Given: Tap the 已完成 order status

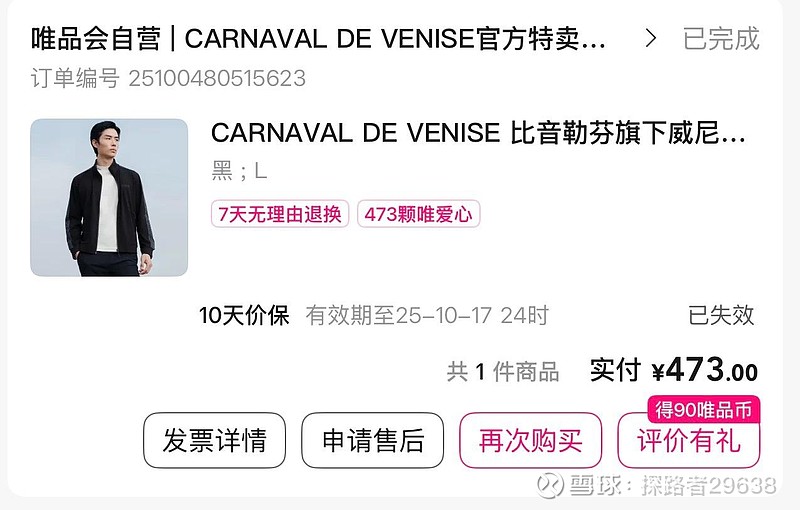Looking at the screenshot, I should click(x=721, y=39).
